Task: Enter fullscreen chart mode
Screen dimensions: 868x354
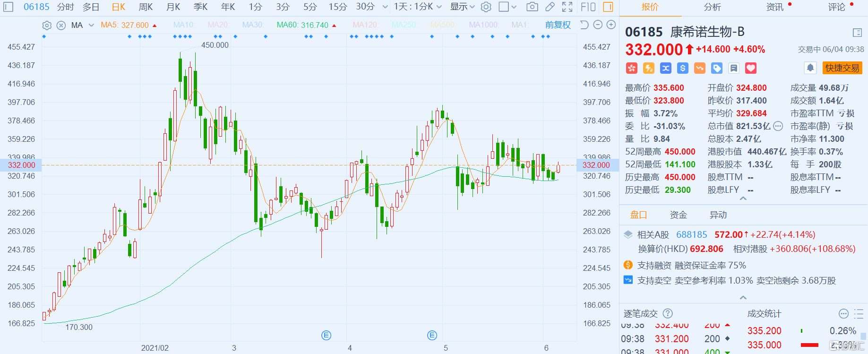Action: 567,7
